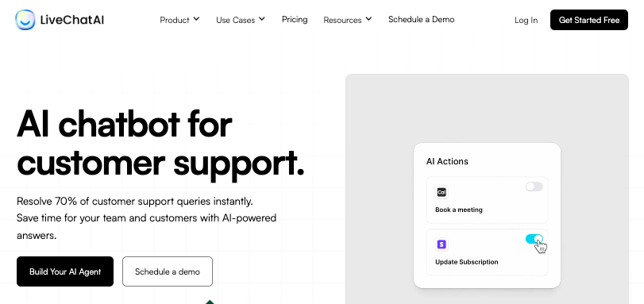
Task: Select Schedule a Demo in navigation bar
Action: [422, 19]
